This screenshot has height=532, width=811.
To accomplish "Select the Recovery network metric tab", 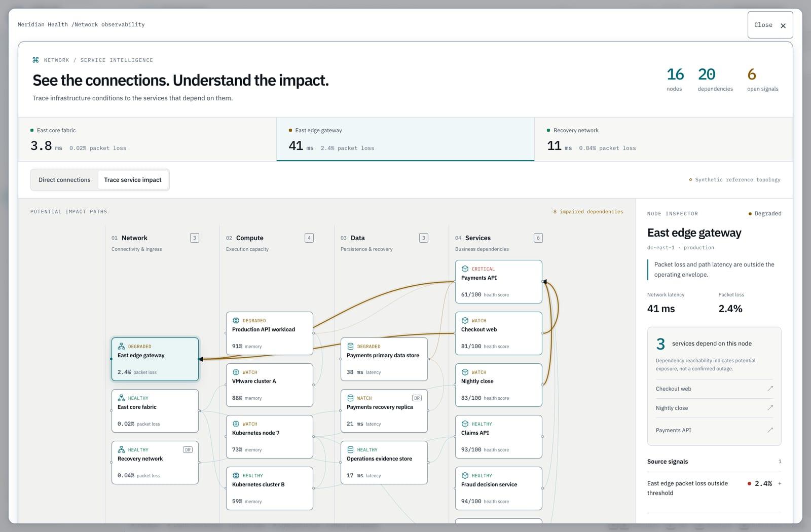I will coord(663,139).
